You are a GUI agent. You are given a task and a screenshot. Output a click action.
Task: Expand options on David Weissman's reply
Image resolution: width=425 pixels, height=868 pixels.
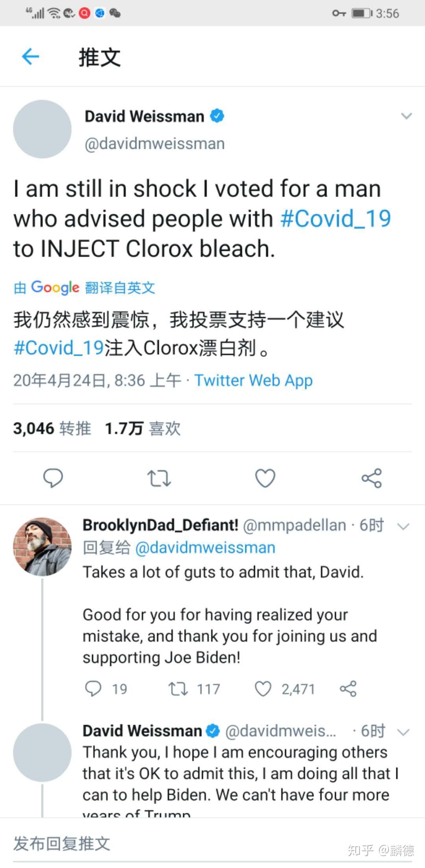(x=404, y=732)
